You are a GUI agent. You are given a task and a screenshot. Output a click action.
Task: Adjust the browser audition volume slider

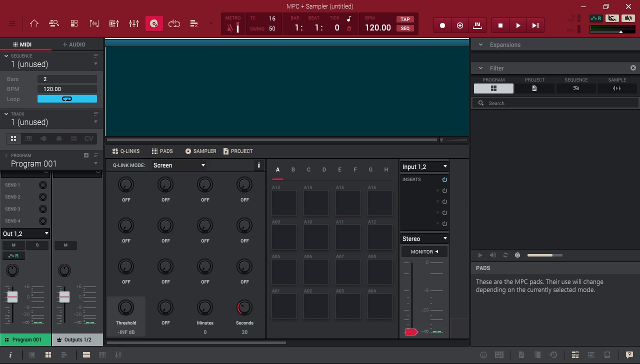[545, 255]
